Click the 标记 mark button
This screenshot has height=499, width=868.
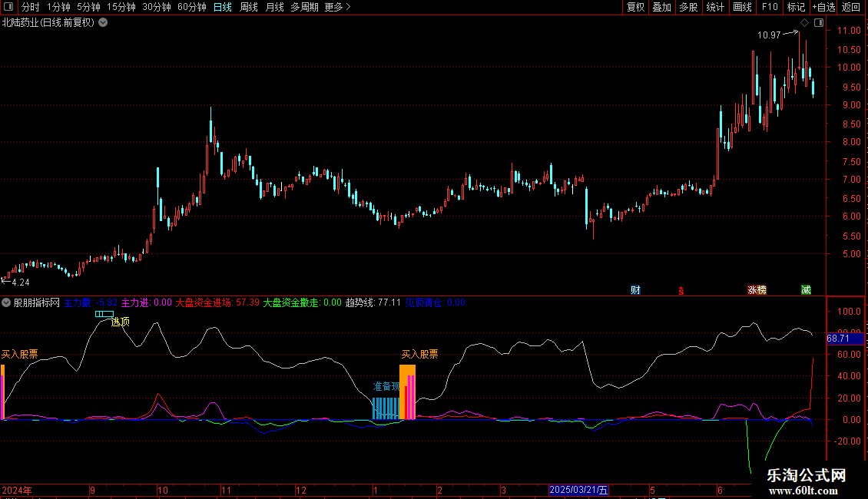(x=796, y=7)
